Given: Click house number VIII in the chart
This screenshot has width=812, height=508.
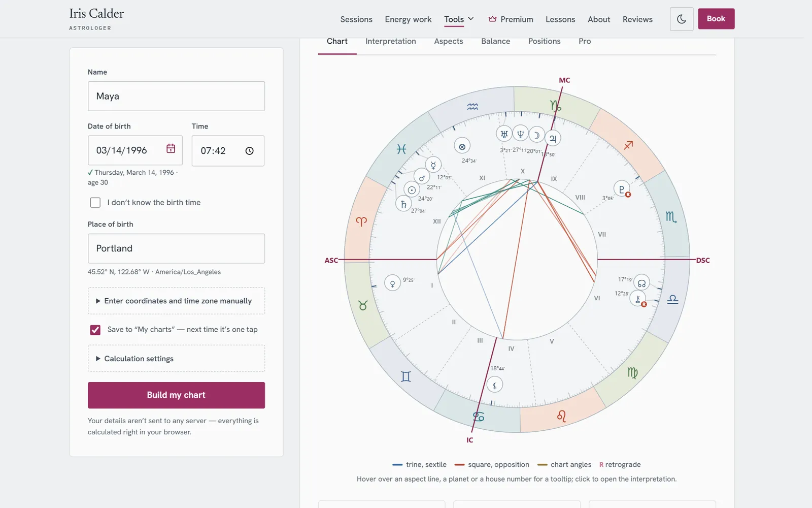Looking at the screenshot, I should click(x=580, y=197).
